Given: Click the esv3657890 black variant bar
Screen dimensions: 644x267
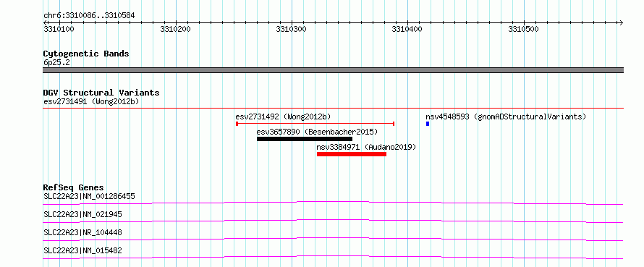Looking at the screenshot, I should [305, 139].
